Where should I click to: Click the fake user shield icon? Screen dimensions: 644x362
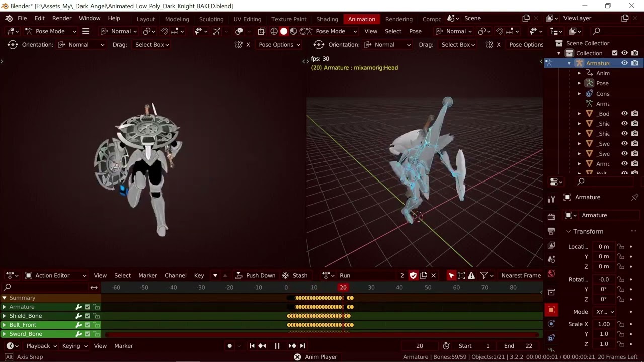tap(413, 275)
